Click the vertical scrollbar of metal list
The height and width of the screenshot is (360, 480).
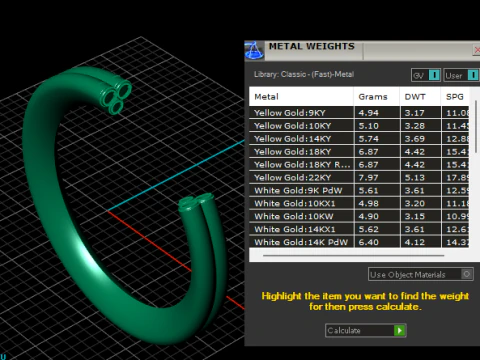[x=476, y=126]
